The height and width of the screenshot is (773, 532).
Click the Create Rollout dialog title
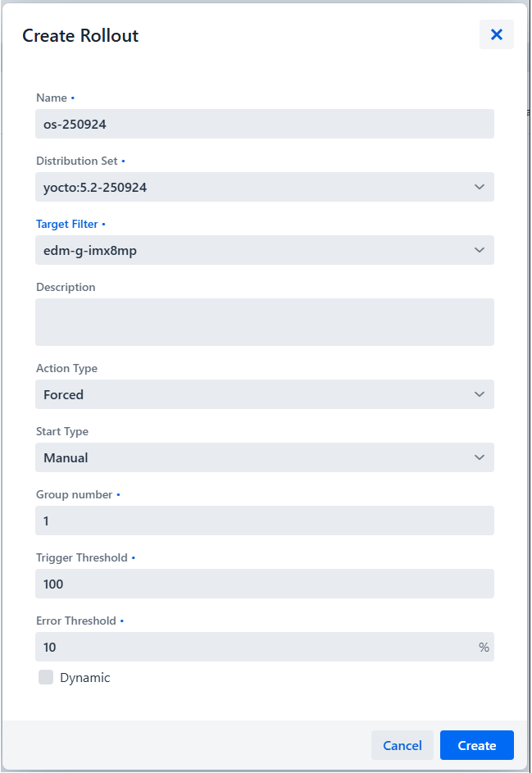pyautogui.click(x=80, y=35)
